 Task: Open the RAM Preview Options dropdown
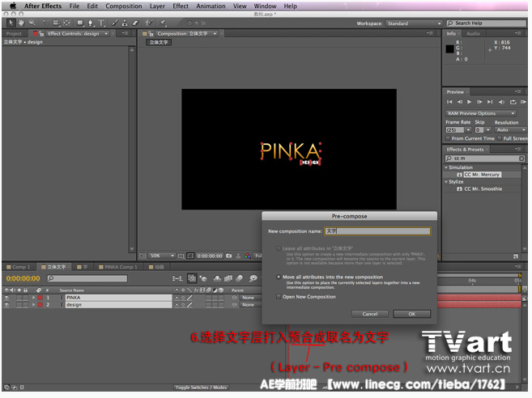[481, 113]
